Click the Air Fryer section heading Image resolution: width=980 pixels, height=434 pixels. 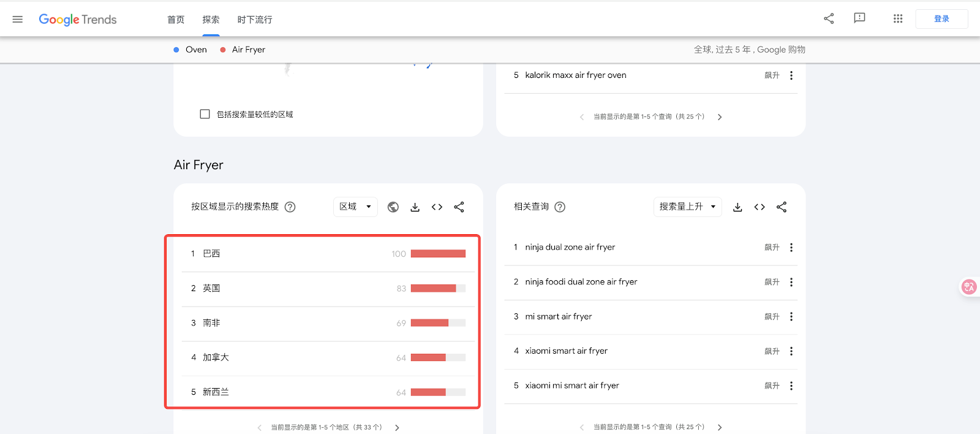[x=198, y=165]
